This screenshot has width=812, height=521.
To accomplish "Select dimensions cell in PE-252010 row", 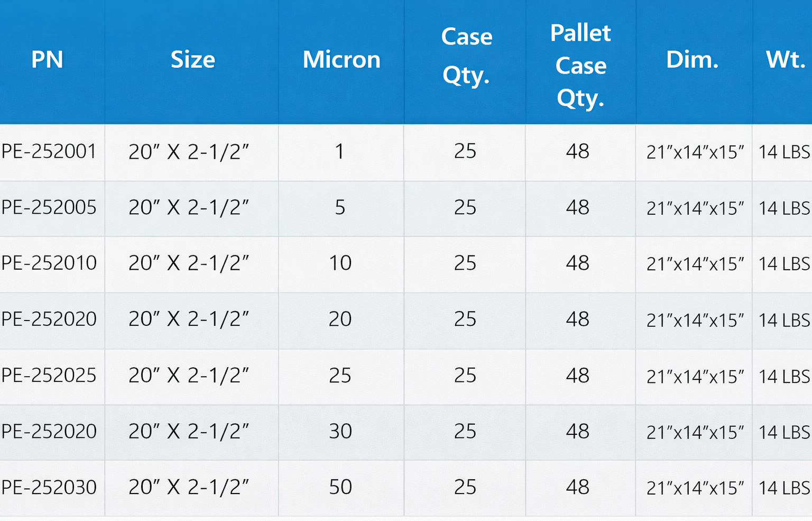I will pyautogui.click(x=695, y=264).
